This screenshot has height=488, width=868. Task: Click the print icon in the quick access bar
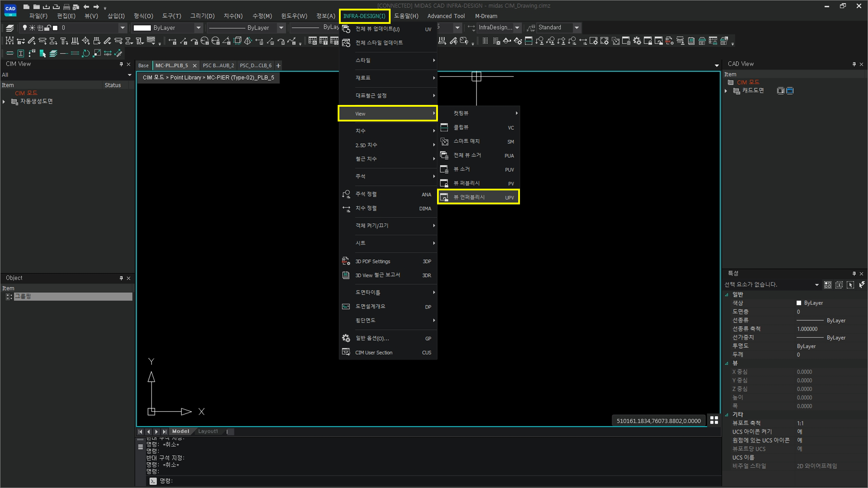(66, 7)
